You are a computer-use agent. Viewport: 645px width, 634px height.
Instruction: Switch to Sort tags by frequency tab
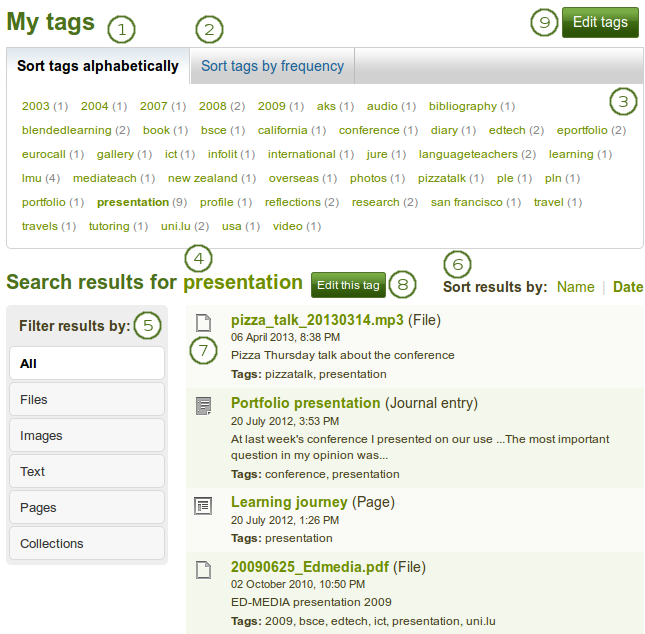(272, 67)
